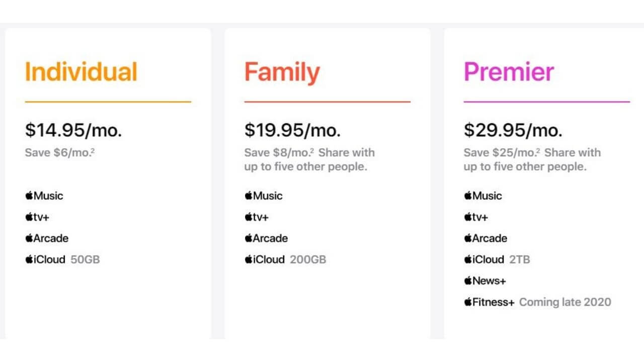Click Apple Fitness+ logo in Premier plan
Image resolution: width=644 pixels, height=362 pixels.
pos(489,302)
